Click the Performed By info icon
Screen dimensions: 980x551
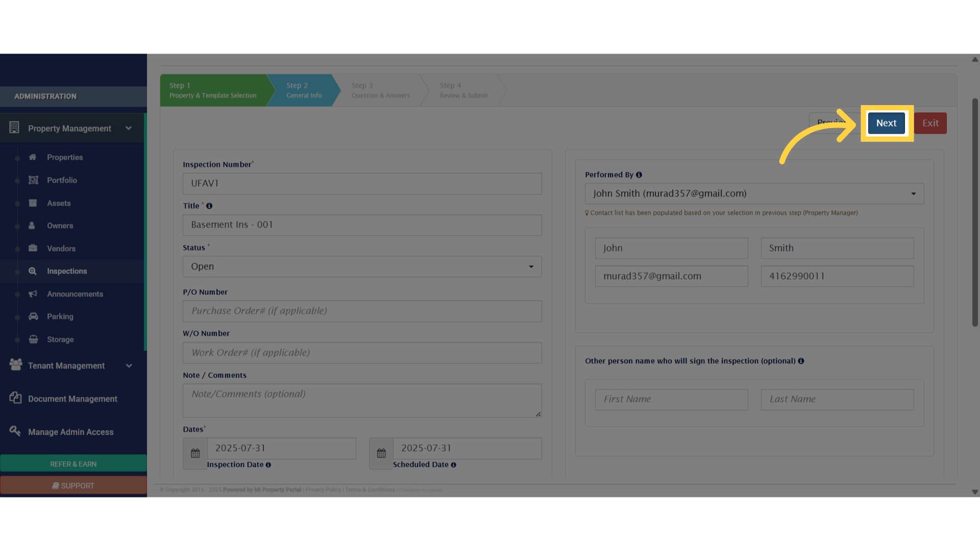(639, 175)
